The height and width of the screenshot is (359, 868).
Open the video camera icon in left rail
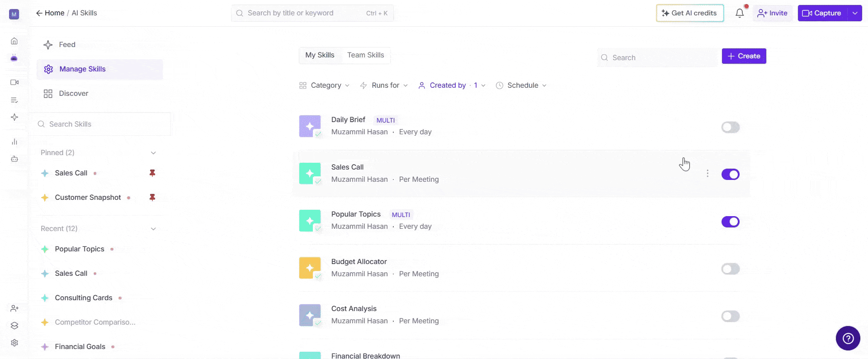pos(14,82)
